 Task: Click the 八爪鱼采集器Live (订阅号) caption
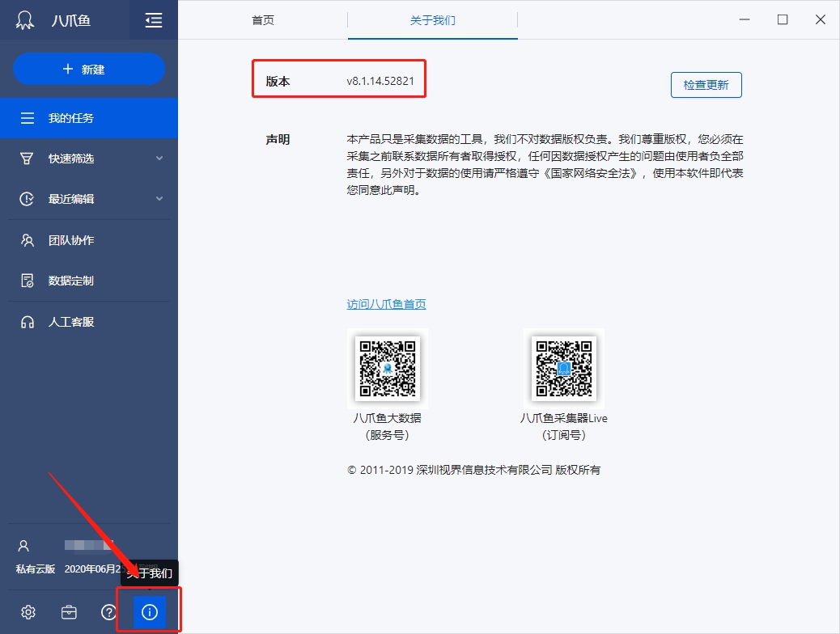563,427
